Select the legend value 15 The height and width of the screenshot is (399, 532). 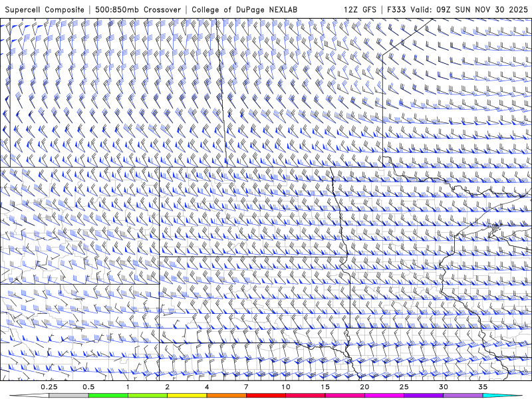coord(325,387)
